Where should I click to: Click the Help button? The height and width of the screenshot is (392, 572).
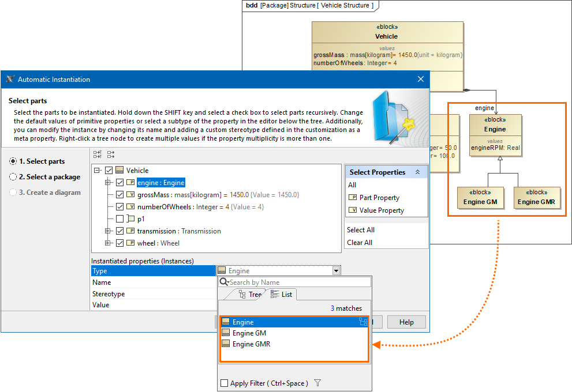(406, 322)
